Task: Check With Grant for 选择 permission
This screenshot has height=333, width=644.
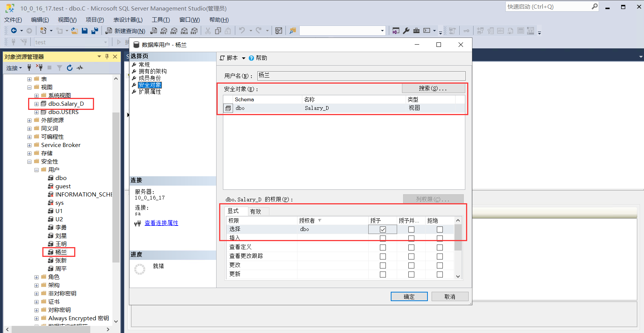Action: (x=411, y=229)
